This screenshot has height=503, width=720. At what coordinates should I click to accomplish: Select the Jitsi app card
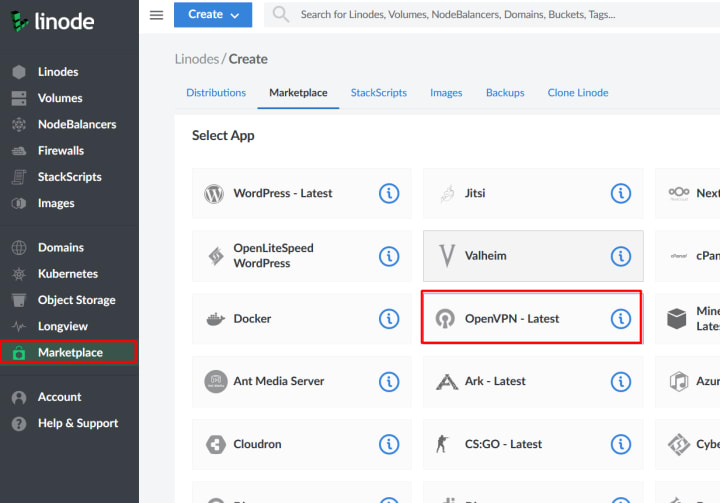(x=533, y=193)
